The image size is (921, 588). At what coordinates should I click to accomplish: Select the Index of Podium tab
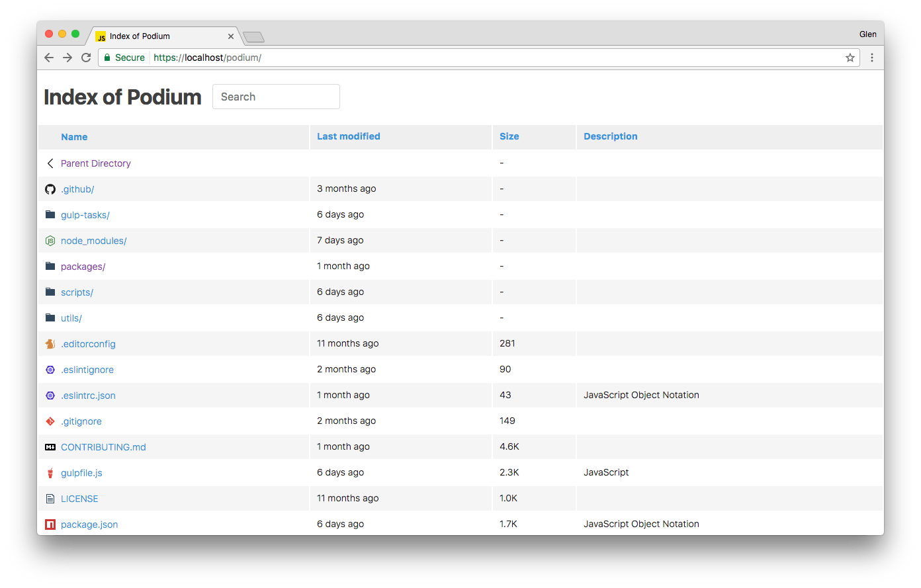click(159, 36)
